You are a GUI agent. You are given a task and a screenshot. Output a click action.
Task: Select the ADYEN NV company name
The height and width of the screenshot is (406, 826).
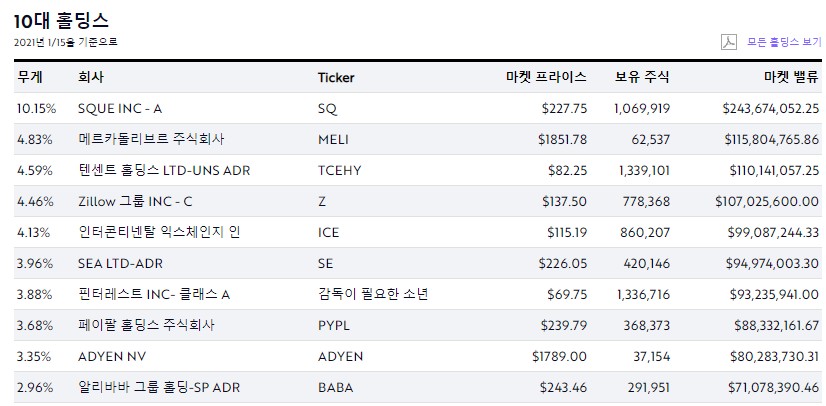112,357
